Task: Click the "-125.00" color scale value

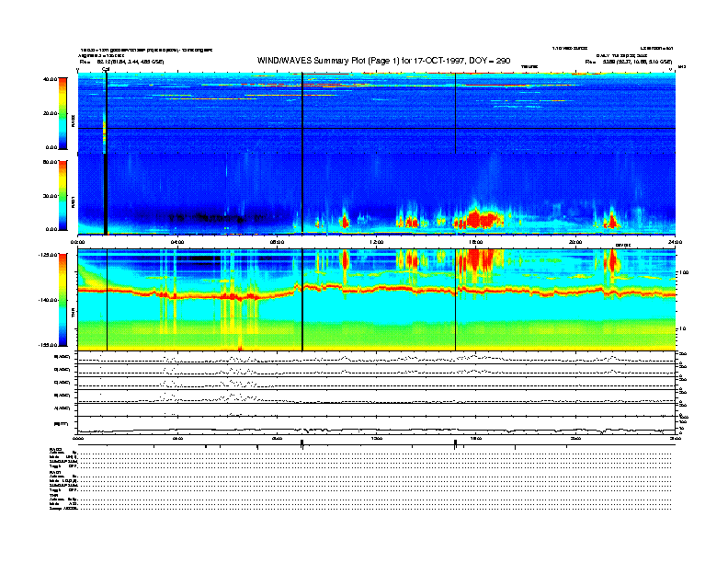Action: pyautogui.click(x=48, y=255)
